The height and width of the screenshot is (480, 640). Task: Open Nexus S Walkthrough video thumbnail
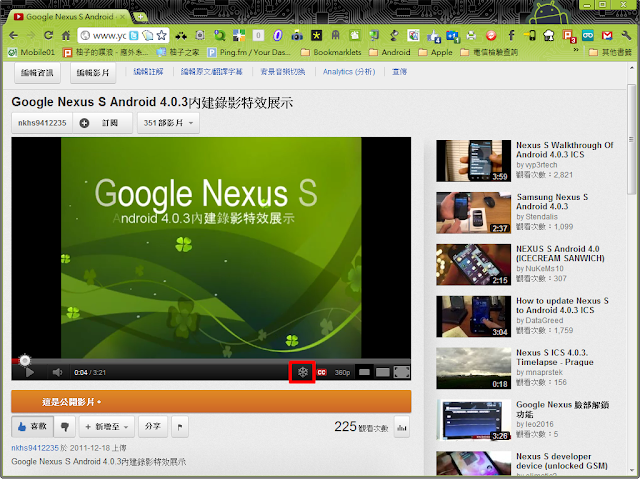point(473,161)
